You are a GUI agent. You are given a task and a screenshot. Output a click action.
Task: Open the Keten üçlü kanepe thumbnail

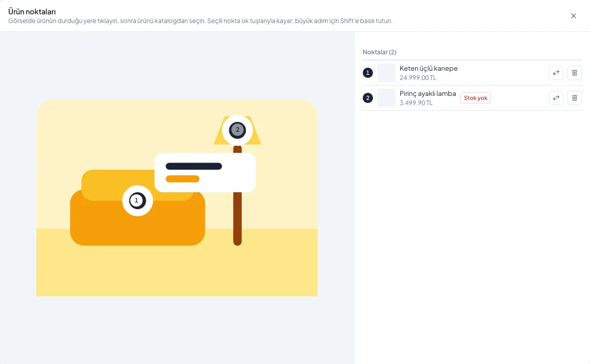tap(386, 73)
